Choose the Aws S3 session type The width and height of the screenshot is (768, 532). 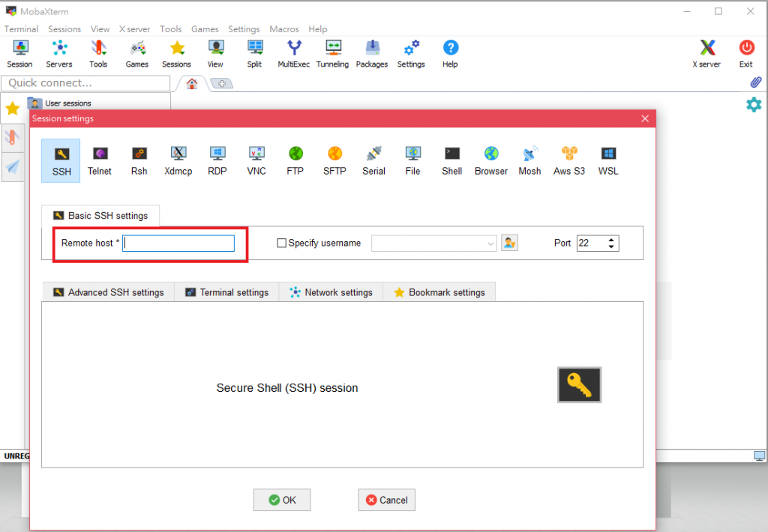tap(569, 160)
